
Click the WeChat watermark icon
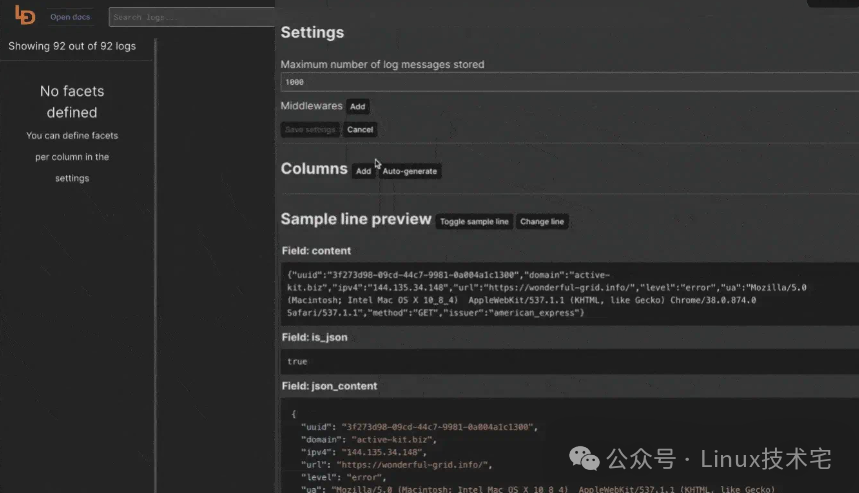click(x=585, y=457)
